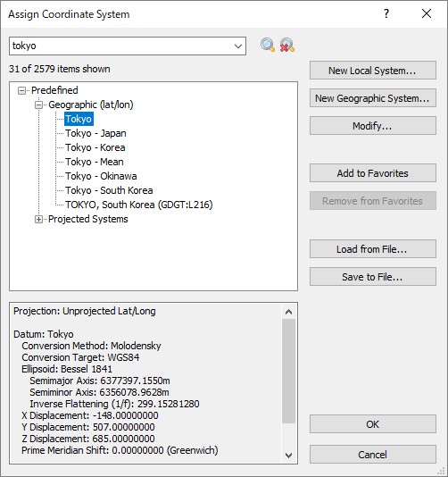Image resolution: width=448 pixels, height=477 pixels.
Task: Collapse the Geographic (lat/lon) node
Action: [38, 105]
